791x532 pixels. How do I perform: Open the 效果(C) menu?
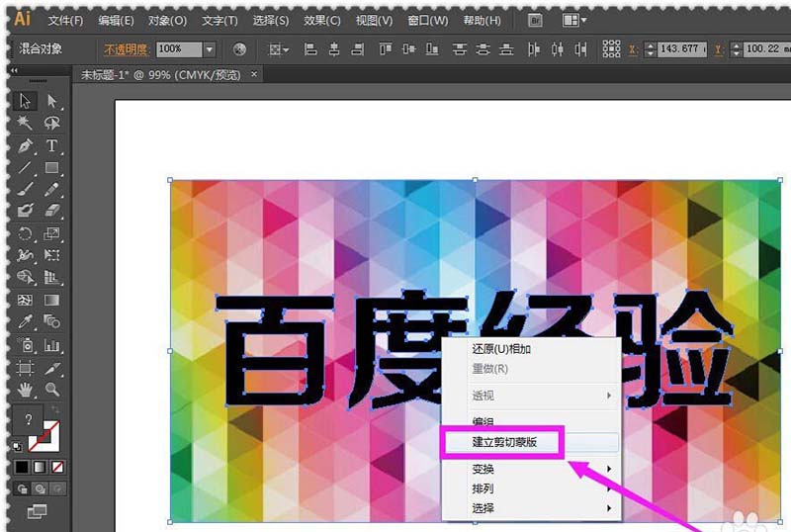[x=322, y=21]
